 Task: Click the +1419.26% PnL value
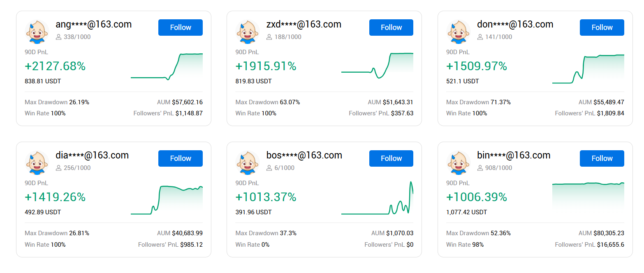(x=55, y=197)
